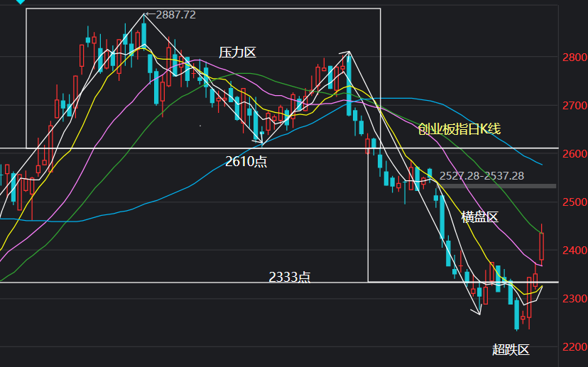Select the latest large red candlestick at far right
The width and height of the screenshot is (588, 367).
[x=542, y=246]
